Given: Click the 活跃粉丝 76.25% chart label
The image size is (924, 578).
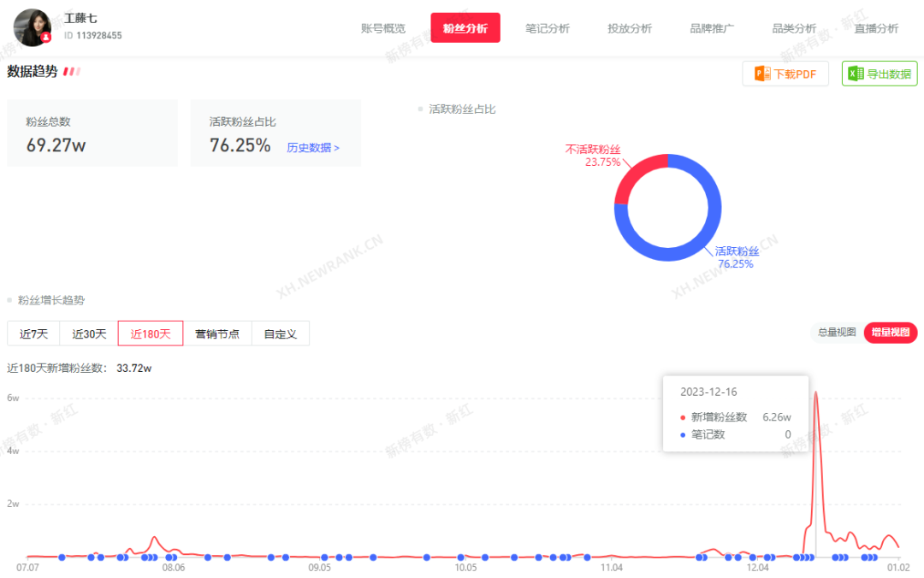Looking at the screenshot, I should pos(737,257).
